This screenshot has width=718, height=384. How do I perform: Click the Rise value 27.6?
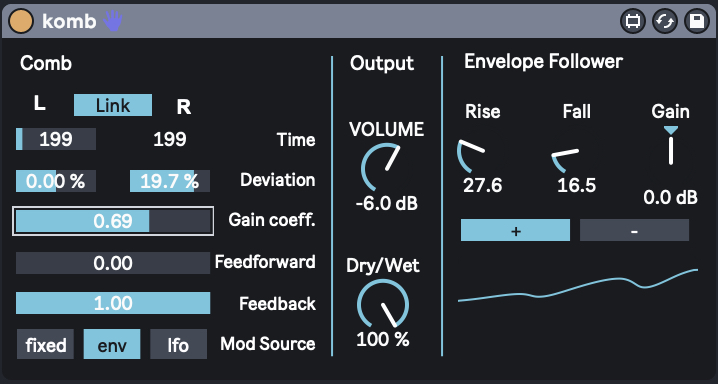[x=483, y=186]
